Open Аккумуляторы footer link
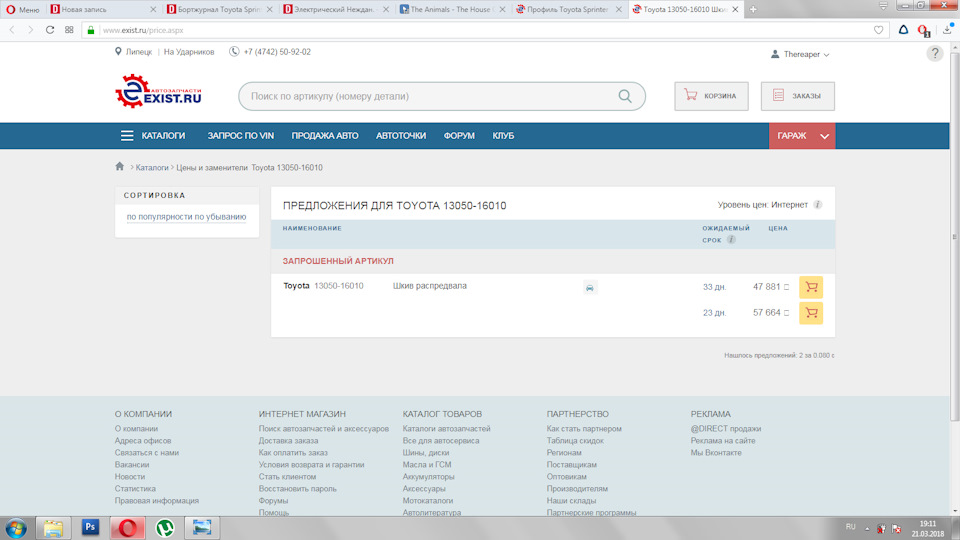This screenshot has height=540, width=960. (428, 476)
